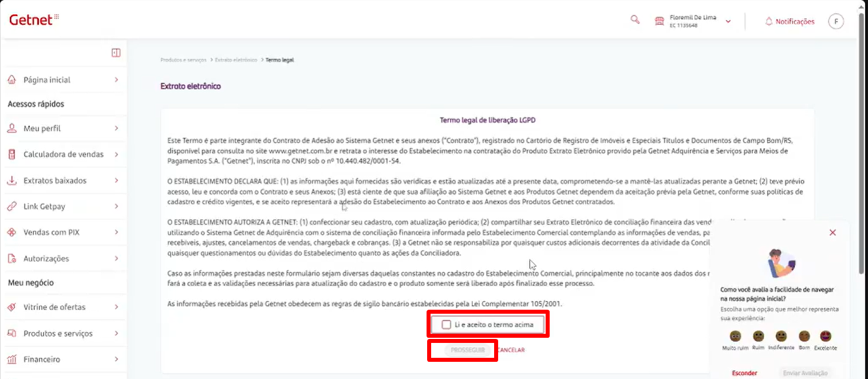Expand Vitrine de ofertas chevron
Image resolution: width=868 pixels, height=379 pixels.
coord(116,307)
